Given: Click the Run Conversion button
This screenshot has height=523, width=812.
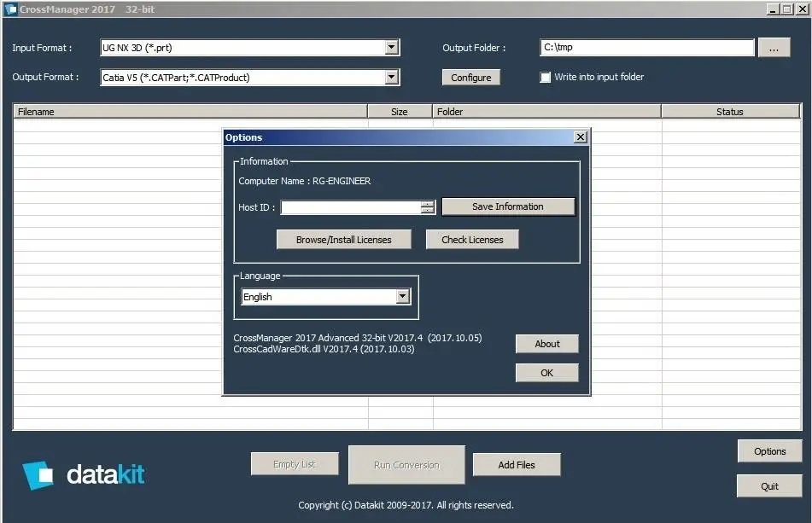Looking at the screenshot, I should 406,465.
